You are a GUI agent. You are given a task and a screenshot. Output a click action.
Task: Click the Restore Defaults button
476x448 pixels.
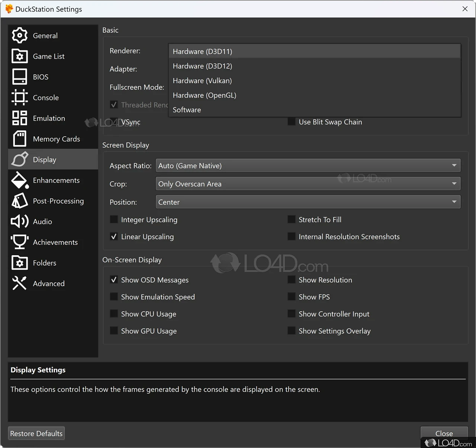36,434
